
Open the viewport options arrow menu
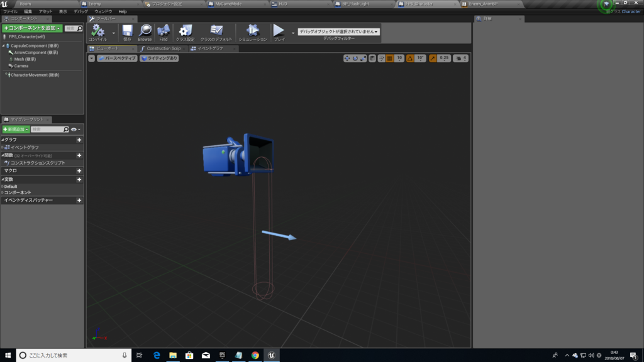(92, 58)
